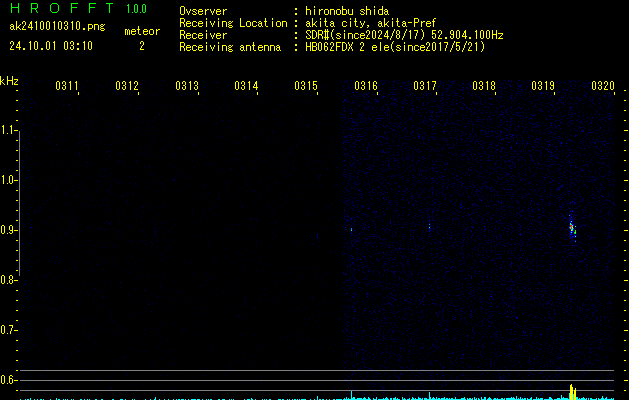Click the yellow signal peak in bottom strip
The height and width of the screenshot is (400, 629).
point(572,390)
